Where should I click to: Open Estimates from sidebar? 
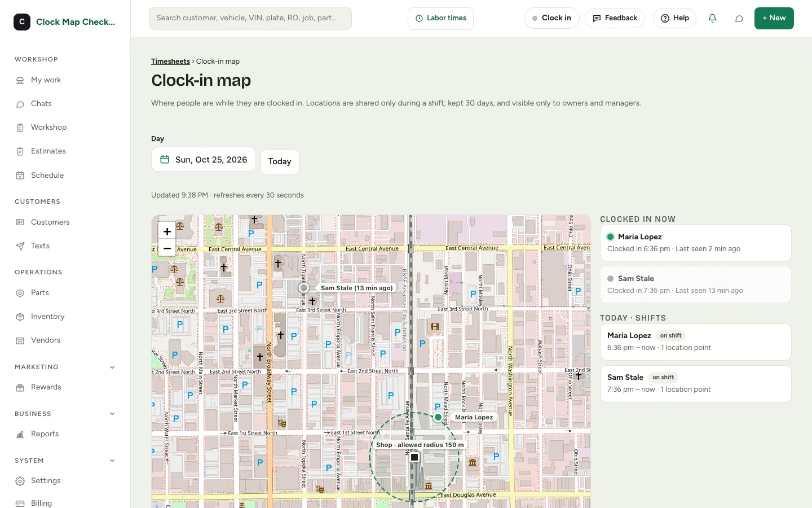[65, 151]
